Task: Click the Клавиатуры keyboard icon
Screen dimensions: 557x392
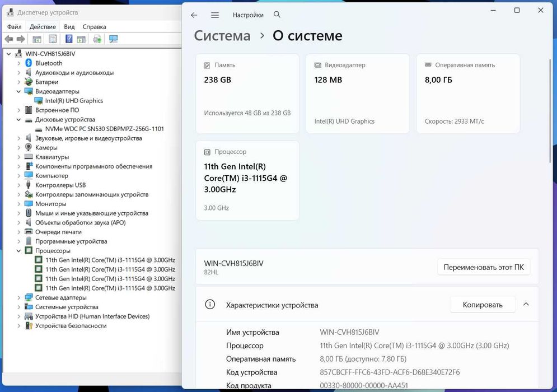Action: click(29, 157)
